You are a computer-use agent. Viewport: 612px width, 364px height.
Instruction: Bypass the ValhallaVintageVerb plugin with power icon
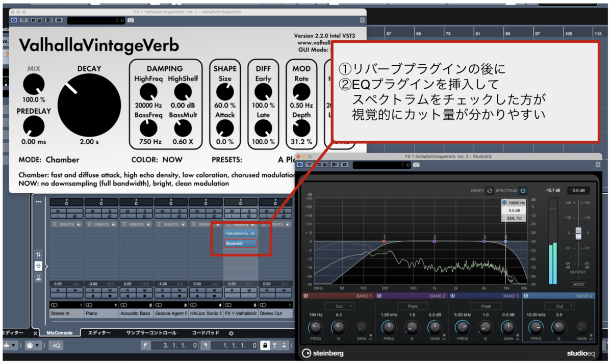click(x=14, y=19)
